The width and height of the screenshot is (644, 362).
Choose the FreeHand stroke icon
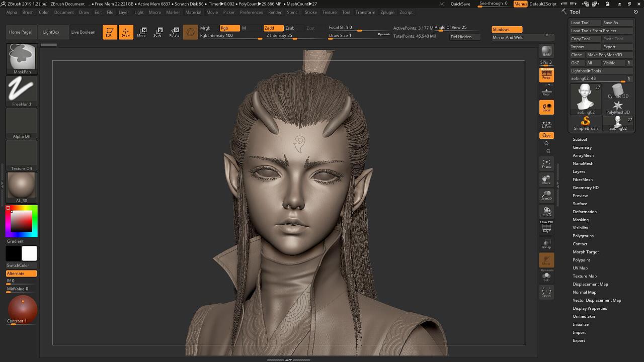pos(22,90)
